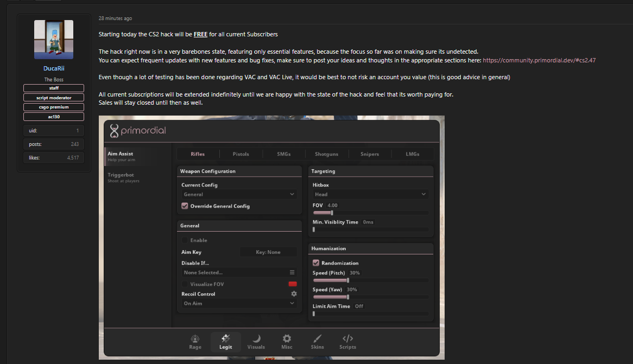Click the primordial hourglass logo

[114, 131]
